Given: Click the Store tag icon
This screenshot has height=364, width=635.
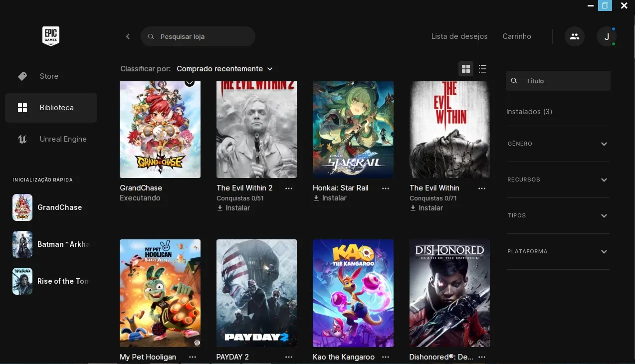Looking at the screenshot, I should click(22, 76).
